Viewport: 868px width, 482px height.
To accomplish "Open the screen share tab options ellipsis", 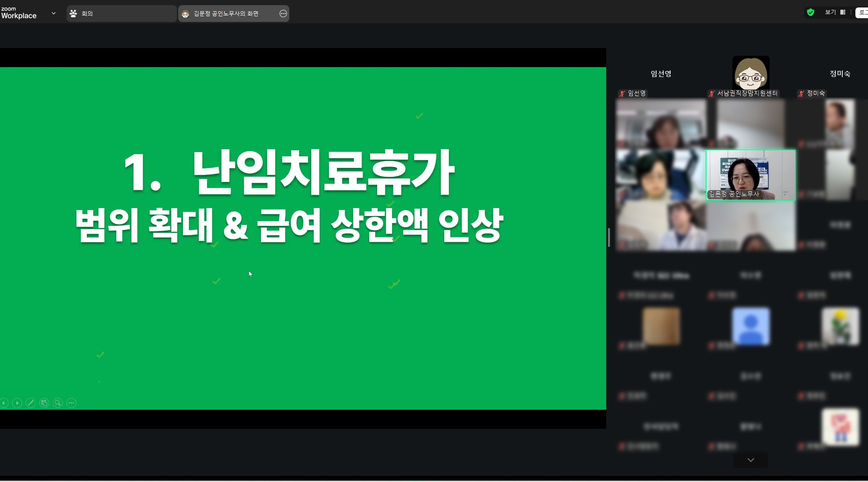I will (283, 14).
